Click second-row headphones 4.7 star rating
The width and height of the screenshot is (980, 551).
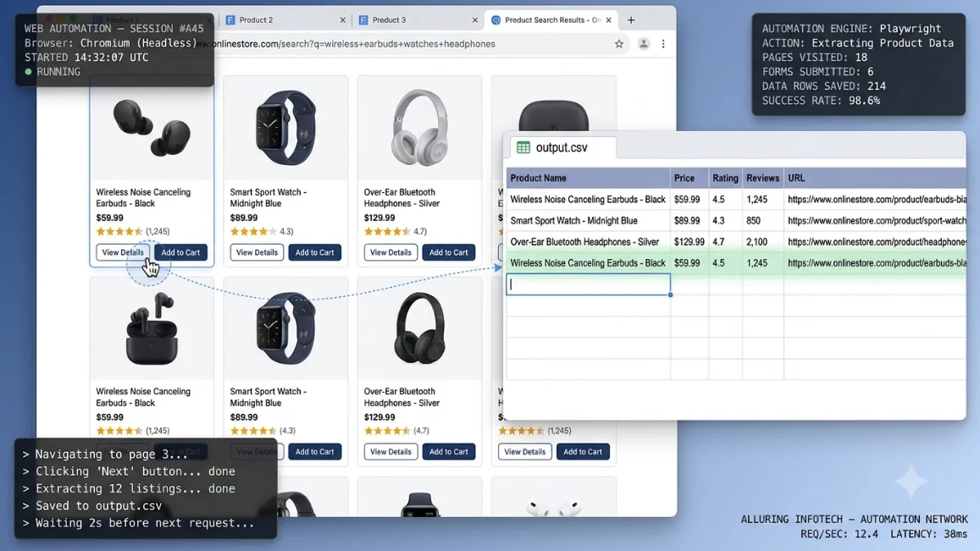click(x=387, y=431)
